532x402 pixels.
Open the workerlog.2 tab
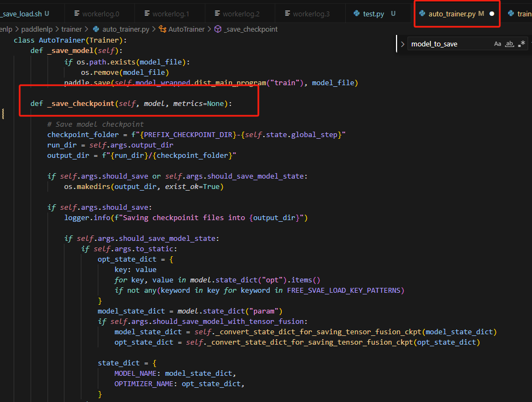(x=241, y=14)
